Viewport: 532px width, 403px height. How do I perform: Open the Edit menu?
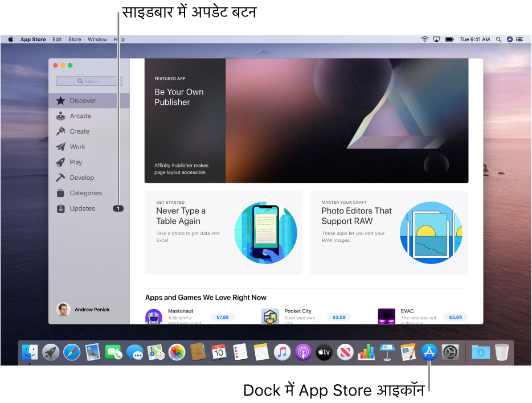57,39
